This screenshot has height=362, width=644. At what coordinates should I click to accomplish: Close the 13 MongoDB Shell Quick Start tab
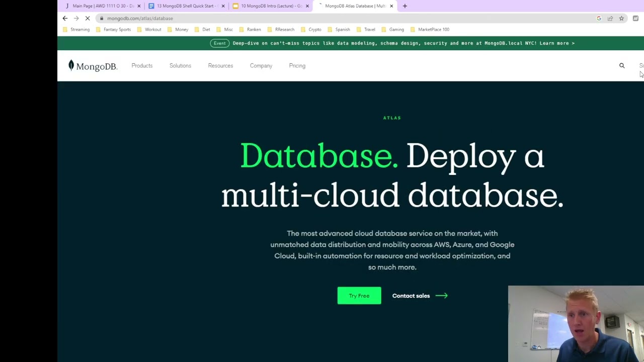click(223, 6)
